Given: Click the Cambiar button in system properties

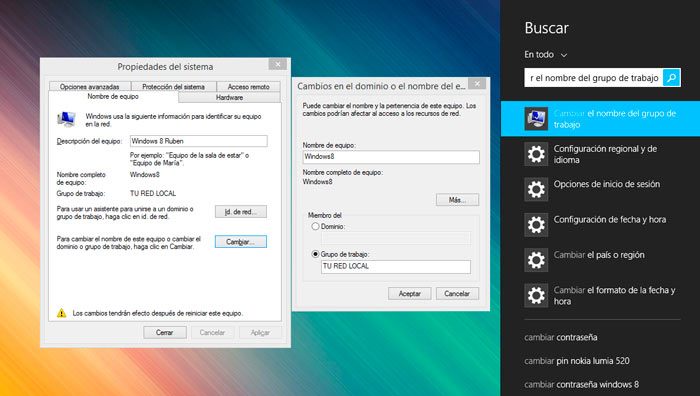Looking at the screenshot, I should [241, 242].
